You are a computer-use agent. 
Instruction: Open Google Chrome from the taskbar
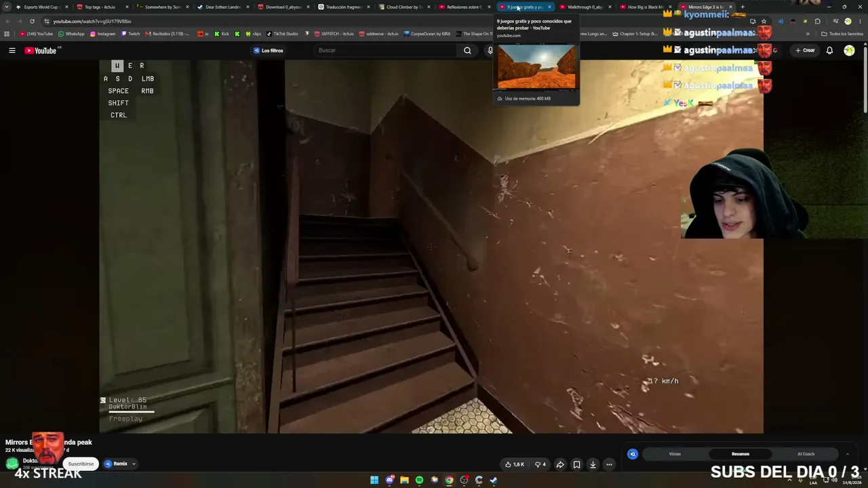coord(449,480)
